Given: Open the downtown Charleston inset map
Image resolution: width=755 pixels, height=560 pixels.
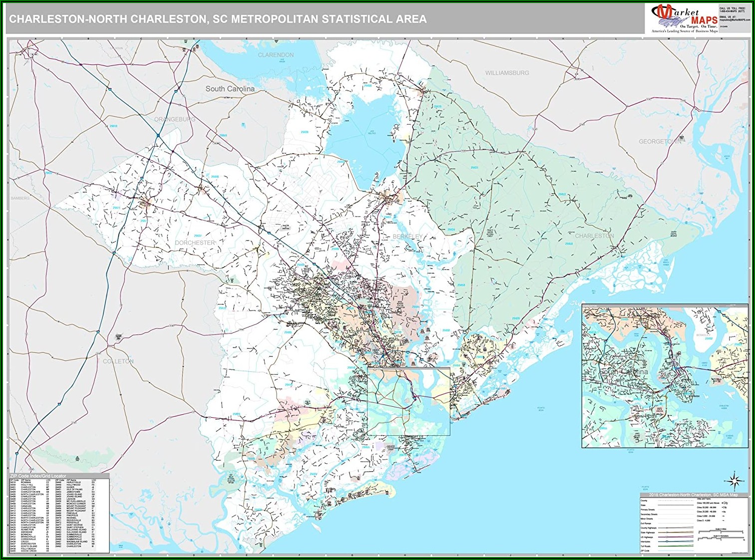Looking at the screenshot, I should click(665, 375).
